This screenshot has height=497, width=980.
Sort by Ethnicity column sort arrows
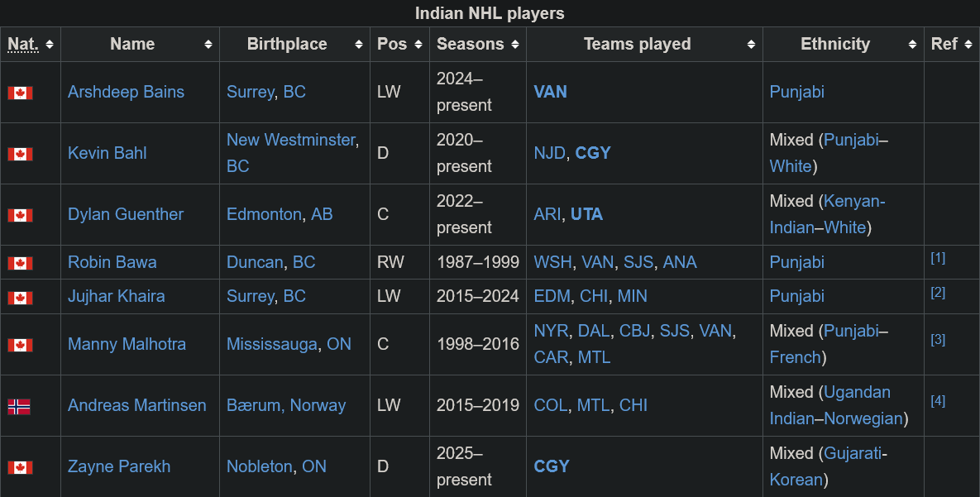pos(913,45)
